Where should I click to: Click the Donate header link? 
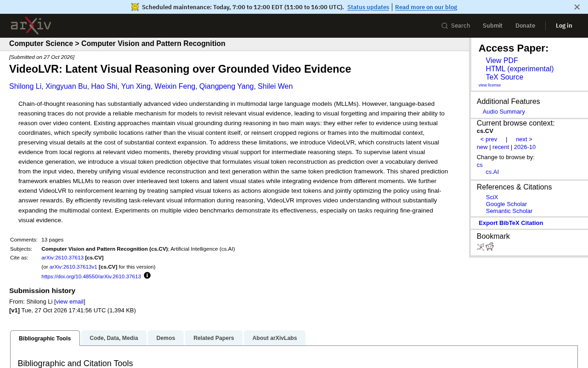pos(525,26)
